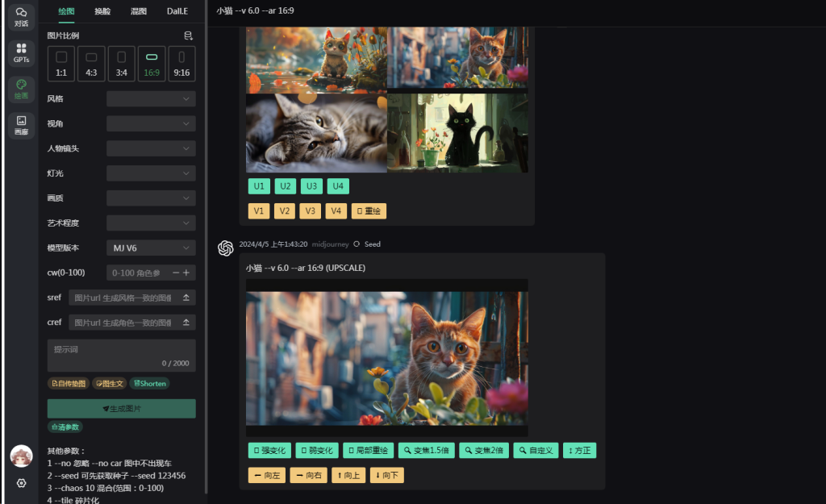Switch to the 换脸 tab
826x504 pixels.
102,11
